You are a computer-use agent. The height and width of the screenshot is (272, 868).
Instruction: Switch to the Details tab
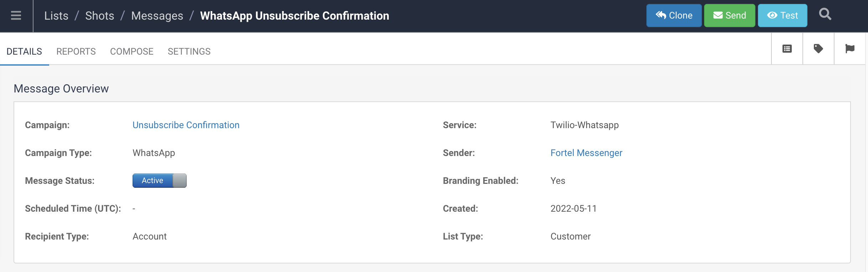(x=24, y=51)
